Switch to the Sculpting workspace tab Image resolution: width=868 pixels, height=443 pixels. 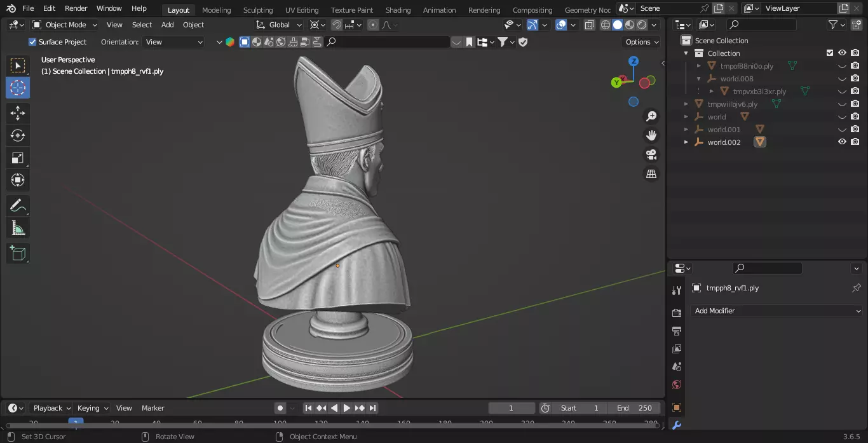pyautogui.click(x=258, y=10)
